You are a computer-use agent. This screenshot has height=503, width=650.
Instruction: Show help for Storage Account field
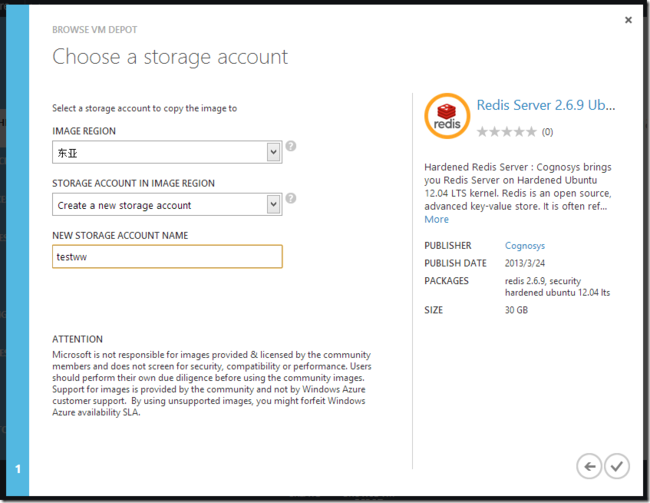[291, 198]
